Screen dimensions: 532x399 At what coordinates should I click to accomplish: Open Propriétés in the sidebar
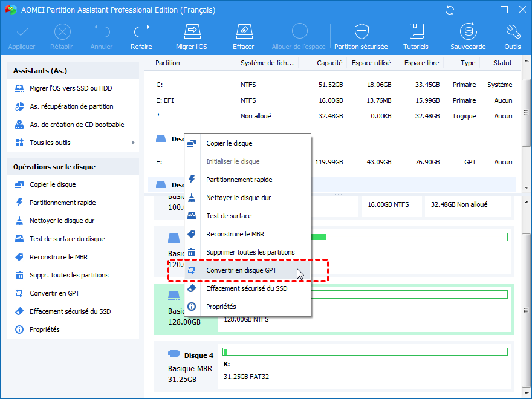coord(45,330)
